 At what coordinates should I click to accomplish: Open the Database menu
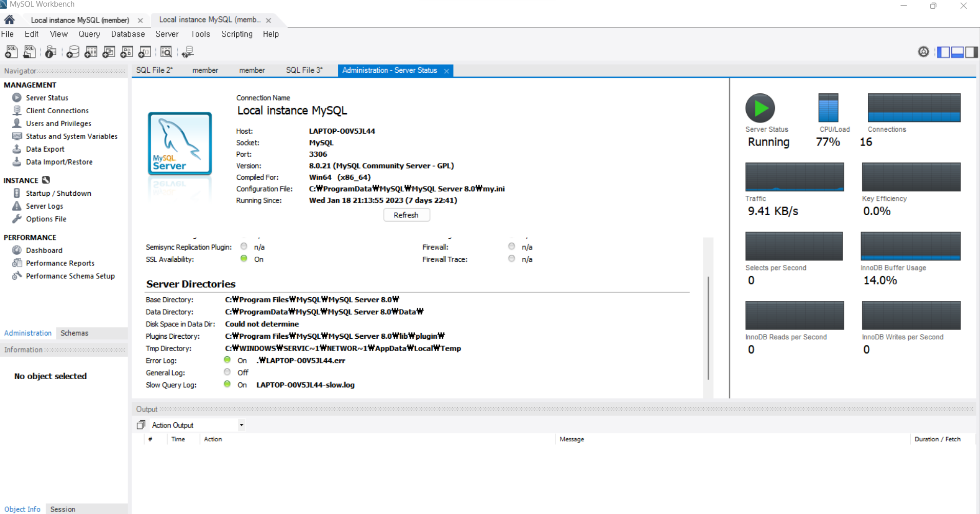coord(128,34)
